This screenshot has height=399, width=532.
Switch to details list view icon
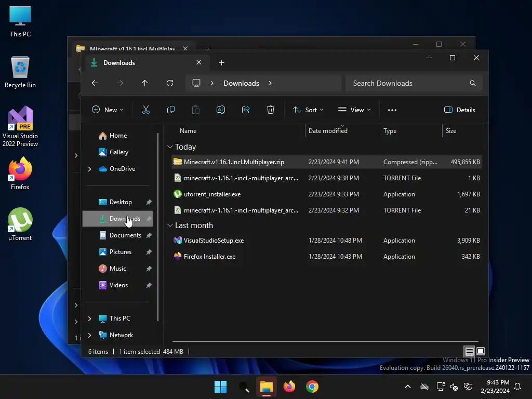[x=469, y=351]
